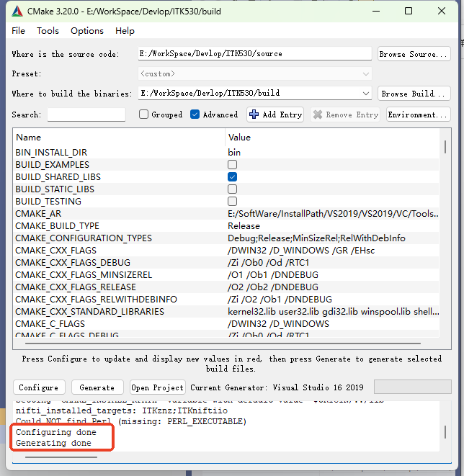This screenshot has height=476, width=464.
Task: Uncheck BUILD_SHARED_LIBS checkbox
Action: click(x=232, y=176)
